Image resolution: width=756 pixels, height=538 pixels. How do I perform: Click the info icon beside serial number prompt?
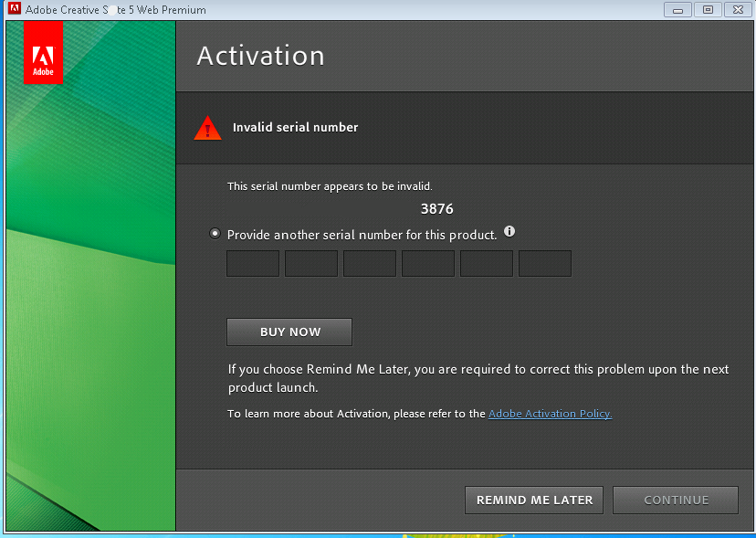[509, 232]
